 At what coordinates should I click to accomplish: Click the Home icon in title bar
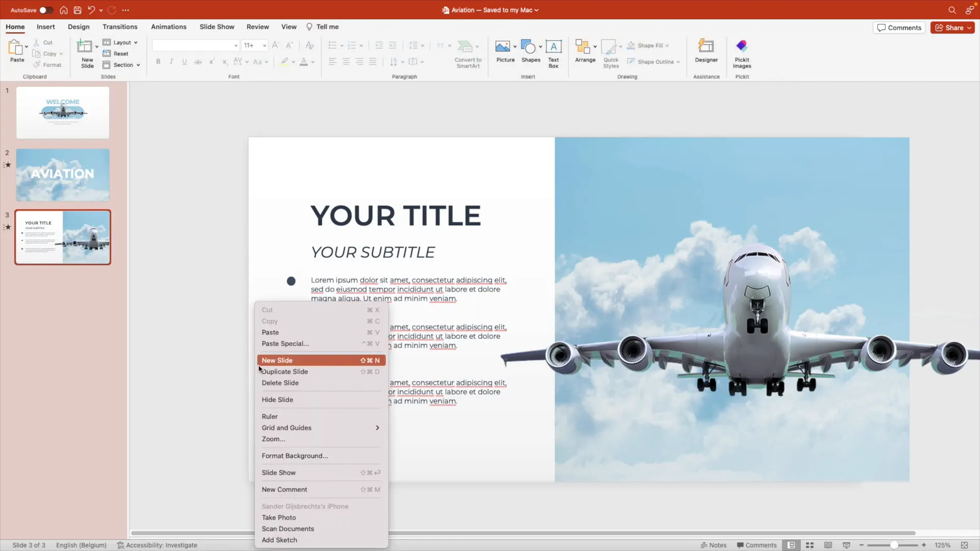click(x=64, y=10)
